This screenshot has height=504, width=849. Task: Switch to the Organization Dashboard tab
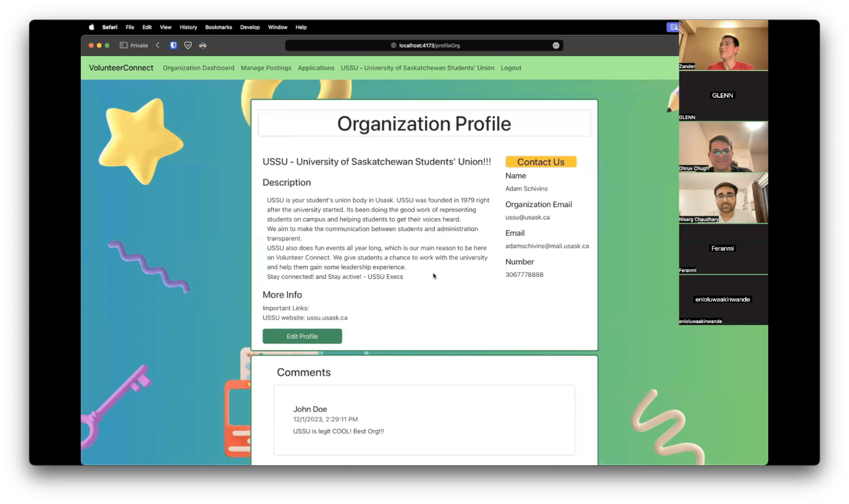click(x=198, y=68)
